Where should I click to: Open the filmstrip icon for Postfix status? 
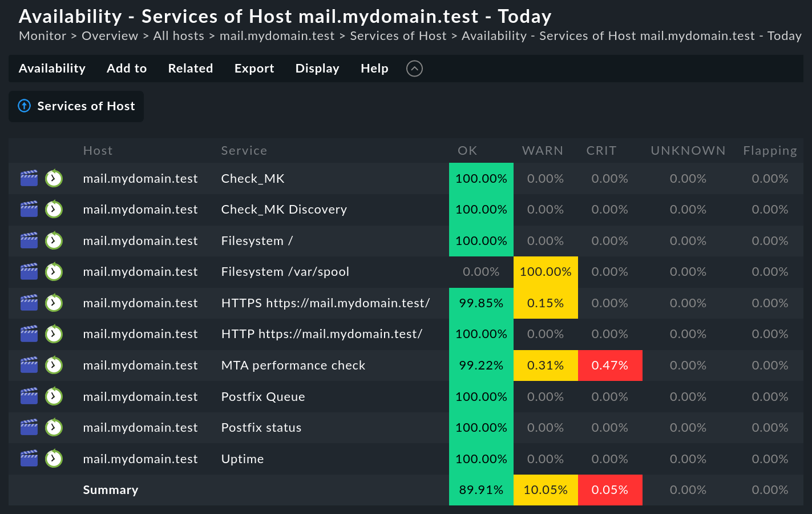click(x=29, y=427)
